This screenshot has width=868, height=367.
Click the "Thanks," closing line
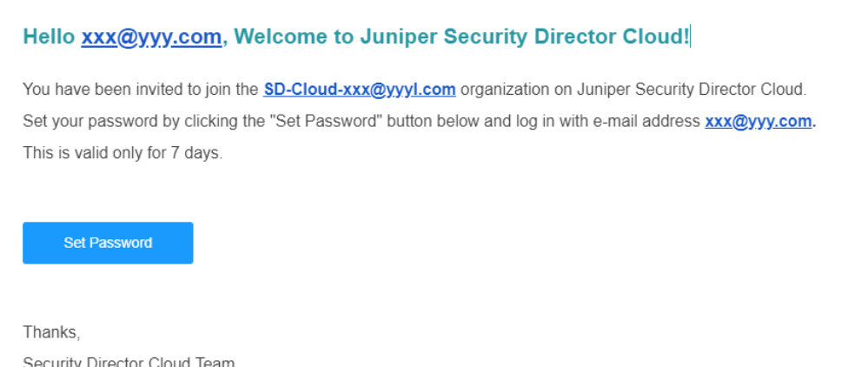pyautogui.click(x=51, y=332)
